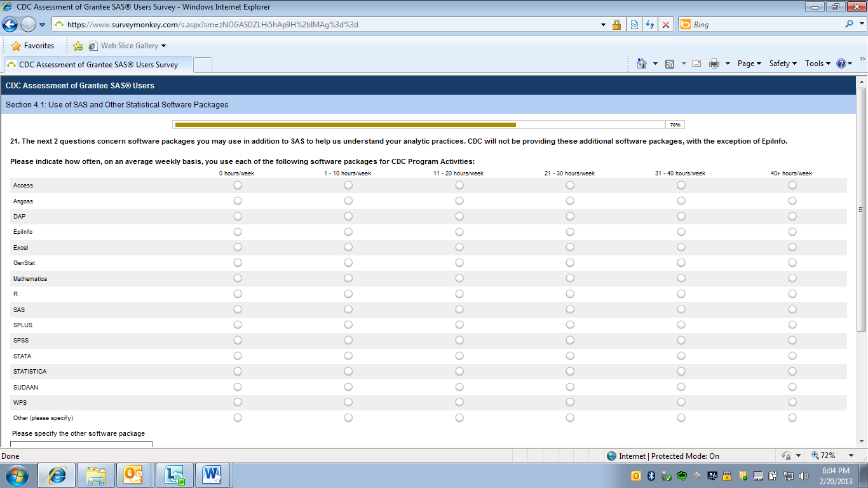Open the Web Slice Gallery dropdown
The image size is (868, 488).
click(163, 46)
